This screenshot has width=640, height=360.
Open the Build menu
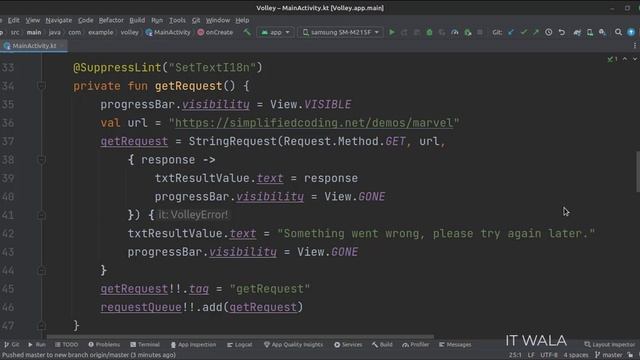tap(137, 20)
